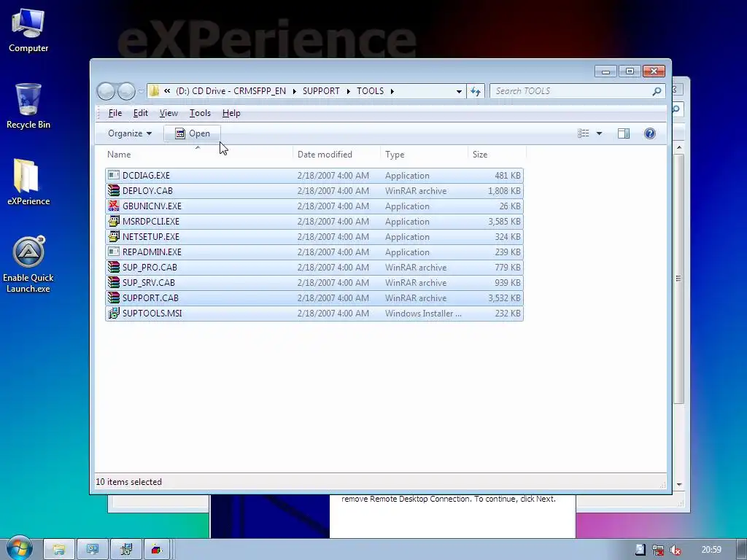Screen dimensions: 747x560
Task: Click the DEPLOY.CAB WinRAR archive icon
Action: coord(113,190)
